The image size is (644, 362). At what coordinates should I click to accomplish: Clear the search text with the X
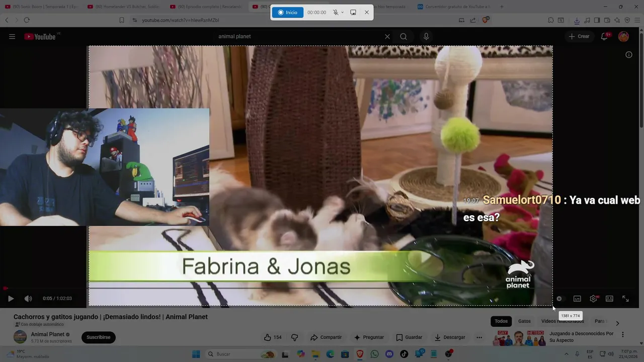click(387, 37)
